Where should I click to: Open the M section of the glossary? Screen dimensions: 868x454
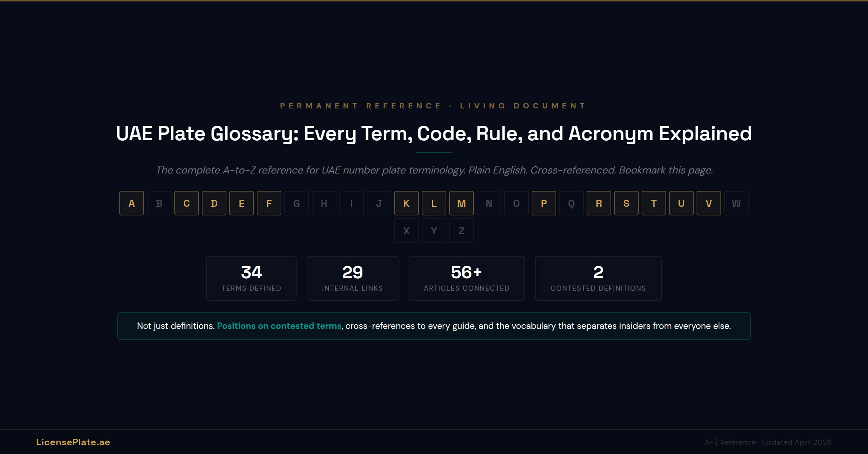click(461, 203)
